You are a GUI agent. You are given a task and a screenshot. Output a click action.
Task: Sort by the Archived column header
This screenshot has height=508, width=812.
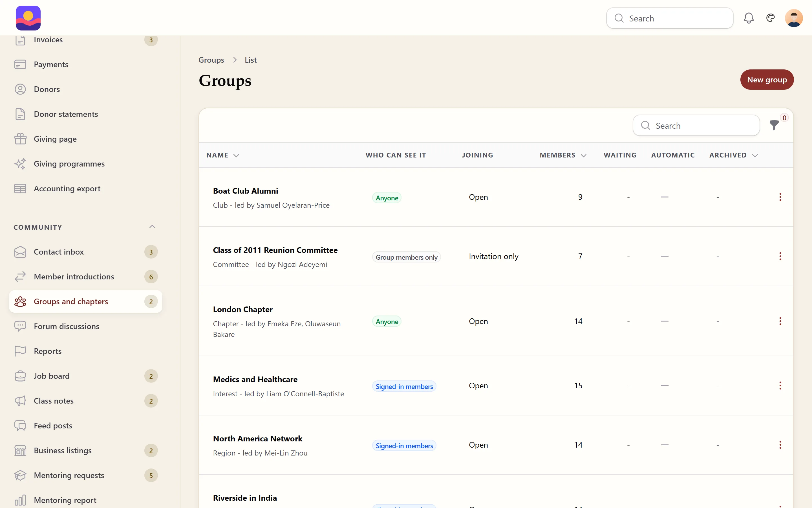tap(734, 155)
